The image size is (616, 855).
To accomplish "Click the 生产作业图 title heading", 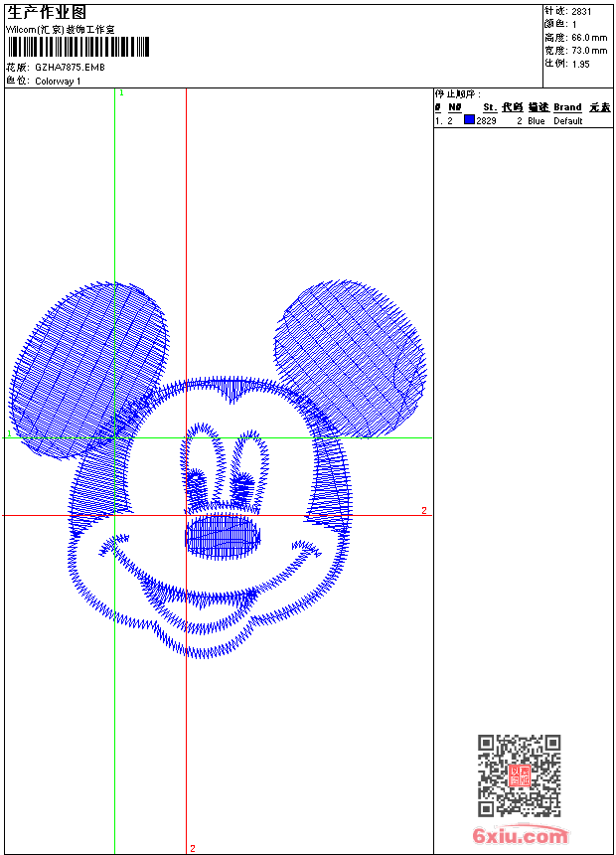I will (x=47, y=12).
